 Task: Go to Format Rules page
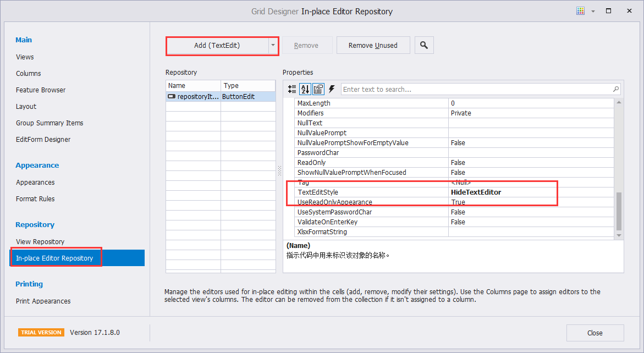click(35, 199)
